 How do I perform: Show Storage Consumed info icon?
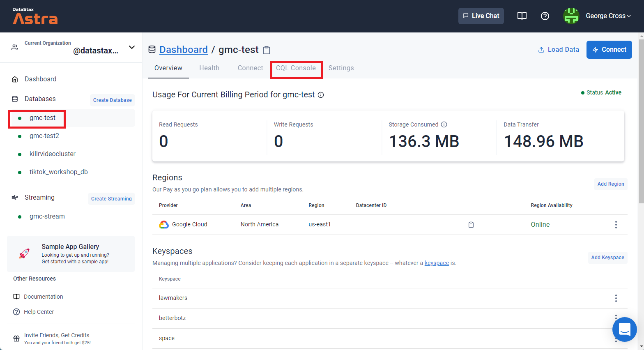pos(444,124)
